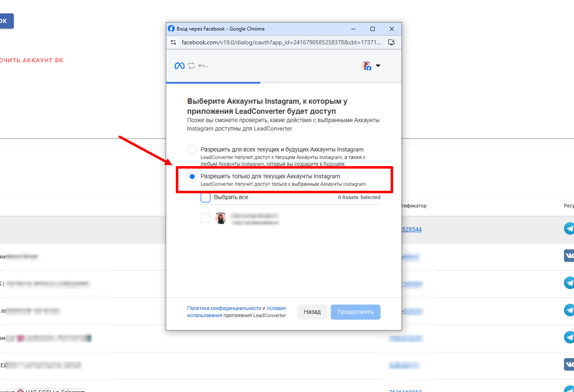Select 'Разрешить для всех текущих и будущих' radio option
Screen dimensions: 574x392
[x=192, y=150]
